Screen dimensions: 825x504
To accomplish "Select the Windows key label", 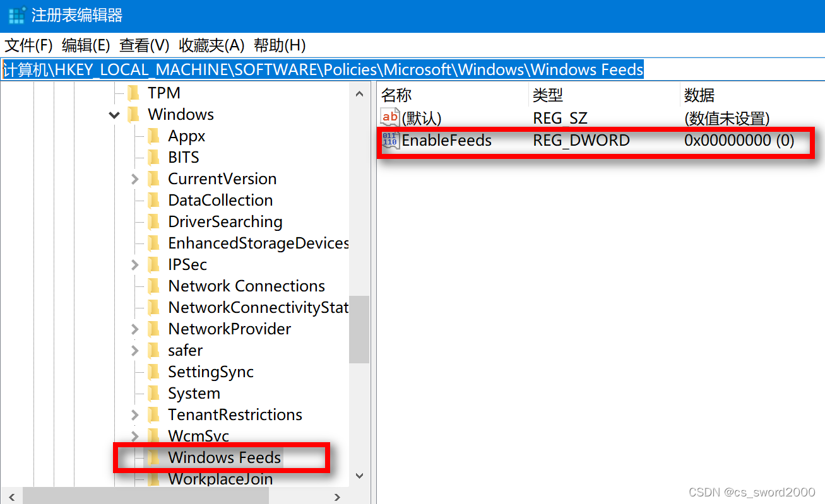I will [181, 115].
